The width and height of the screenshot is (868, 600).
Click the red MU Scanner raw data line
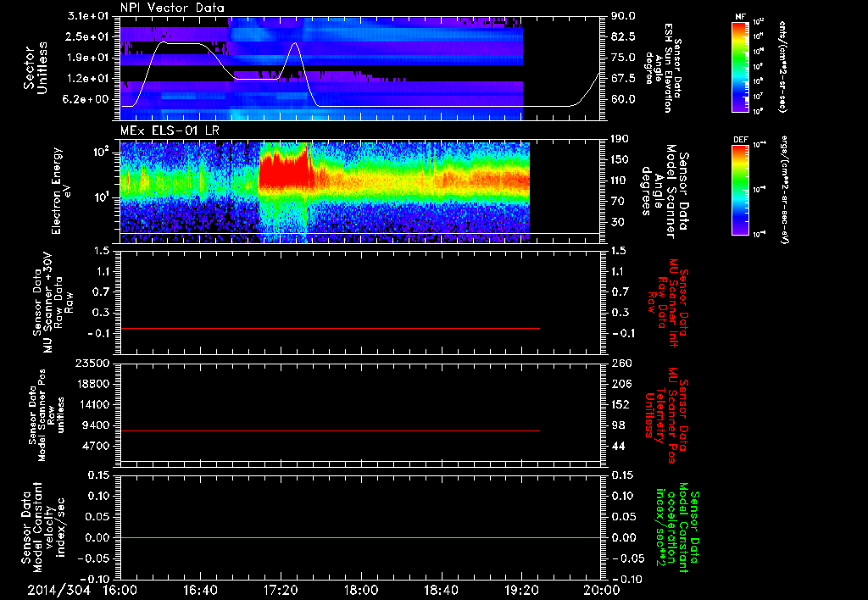[x=330, y=329]
